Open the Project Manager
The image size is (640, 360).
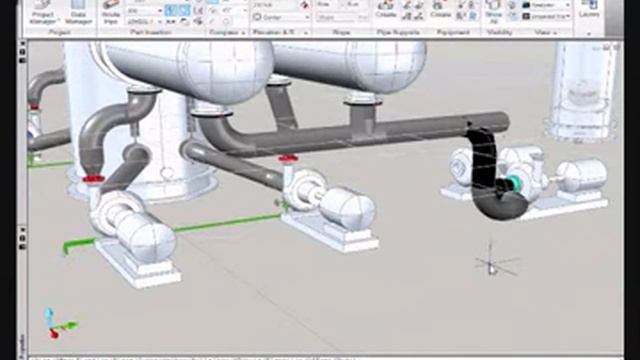coord(42,12)
